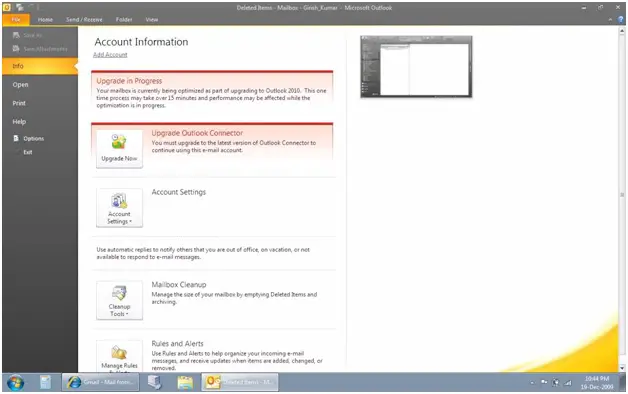
Task: Click the Options icon in the sidebar
Action: (x=16, y=138)
